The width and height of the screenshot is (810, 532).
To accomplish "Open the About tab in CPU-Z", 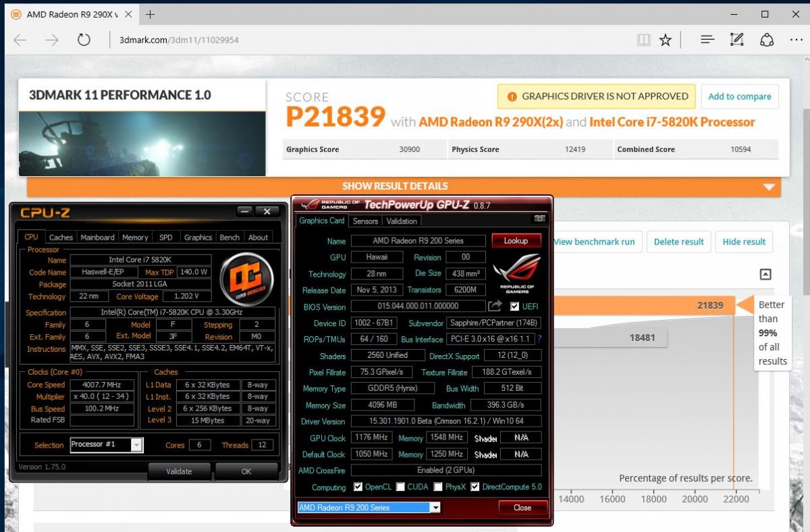I will point(258,237).
